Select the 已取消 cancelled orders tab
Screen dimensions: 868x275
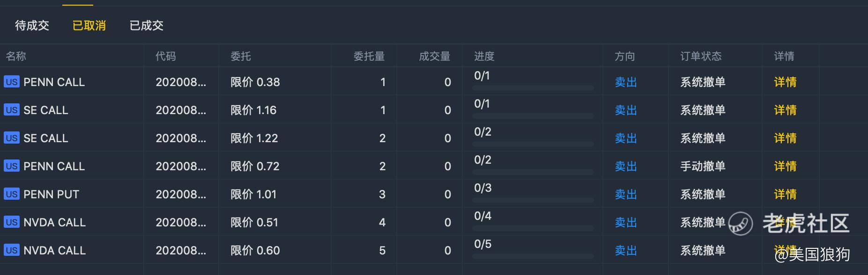pos(89,25)
